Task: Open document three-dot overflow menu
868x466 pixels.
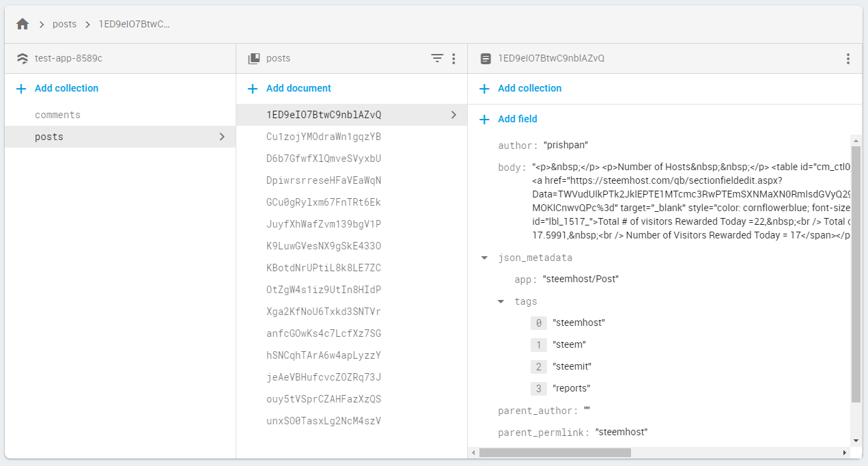Action: coord(848,59)
